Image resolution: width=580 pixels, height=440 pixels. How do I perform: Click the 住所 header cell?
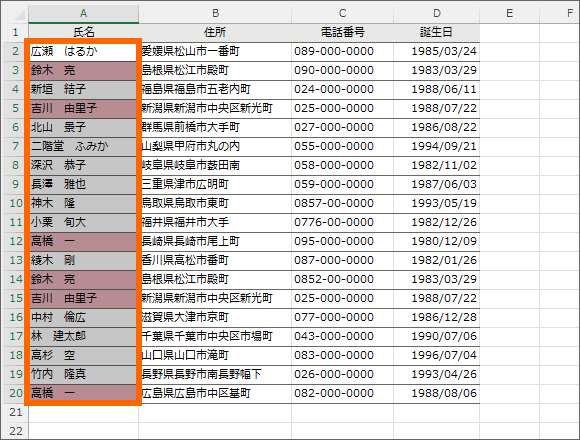point(215,32)
